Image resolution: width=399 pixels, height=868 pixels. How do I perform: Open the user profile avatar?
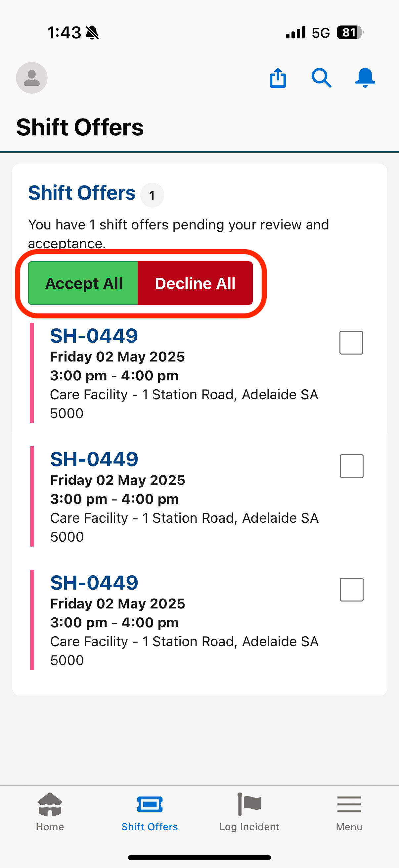32,78
